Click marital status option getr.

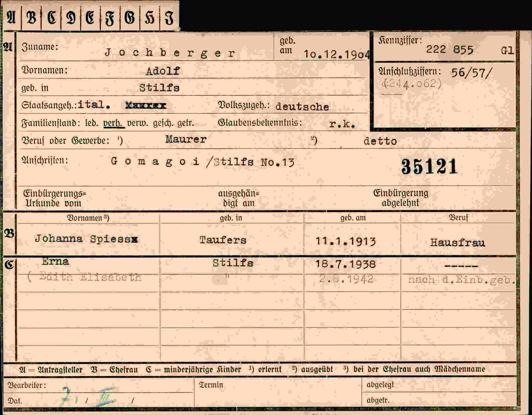coord(186,123)
